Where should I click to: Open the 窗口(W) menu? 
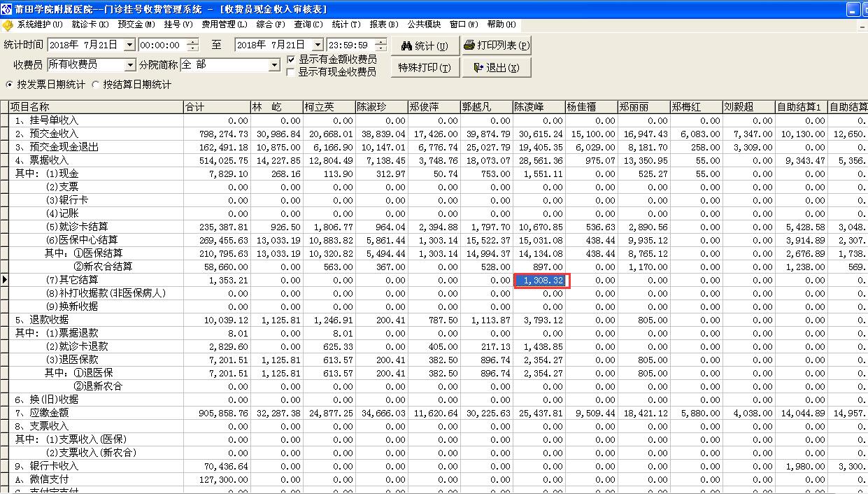coord(464,24)
